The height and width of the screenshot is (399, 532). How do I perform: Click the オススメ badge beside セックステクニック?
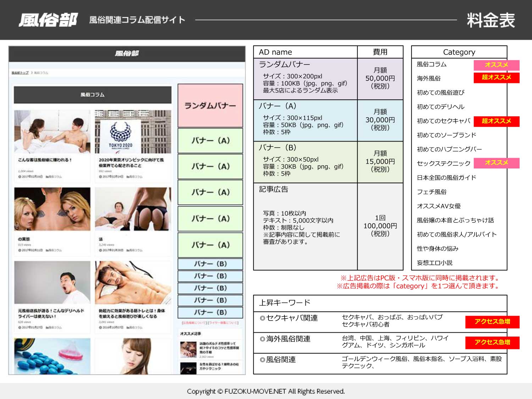pos(496,163)
